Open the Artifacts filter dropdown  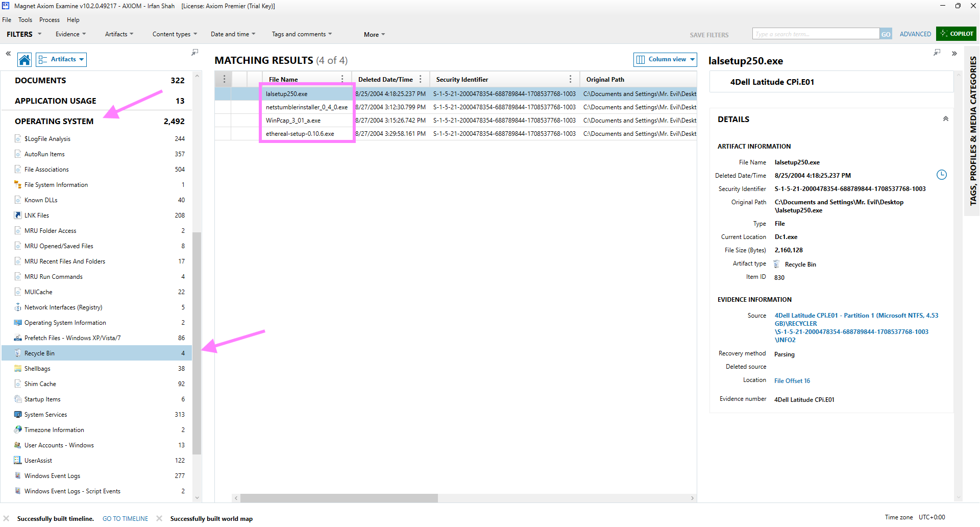coord(119,34)
